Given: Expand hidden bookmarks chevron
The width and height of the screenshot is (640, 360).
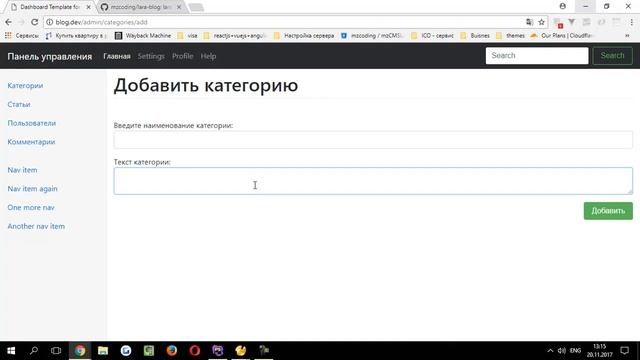Looking at the screenshot, I should (627, 36).
